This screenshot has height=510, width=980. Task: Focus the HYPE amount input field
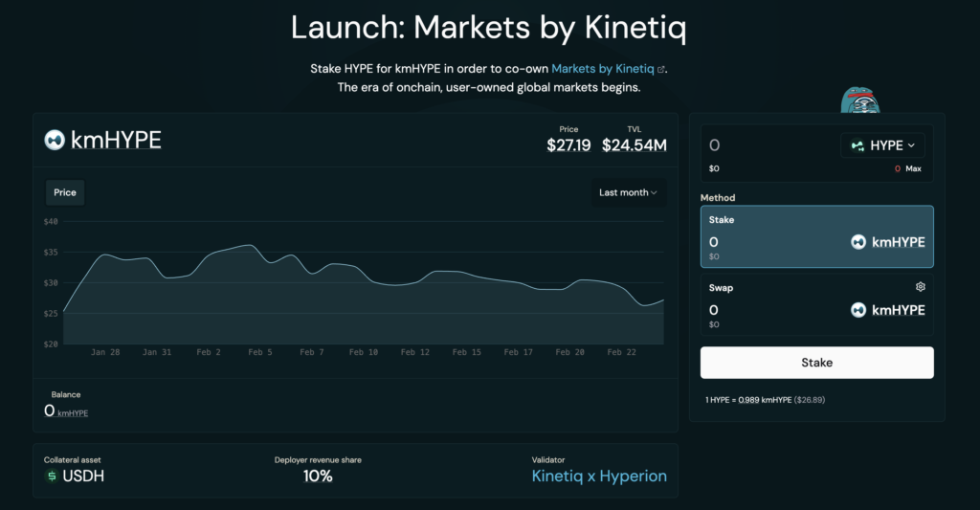(766, 145)
